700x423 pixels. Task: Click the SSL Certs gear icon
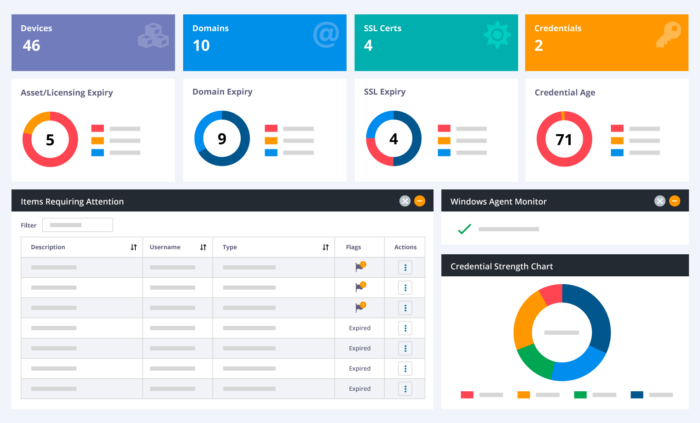497,34
